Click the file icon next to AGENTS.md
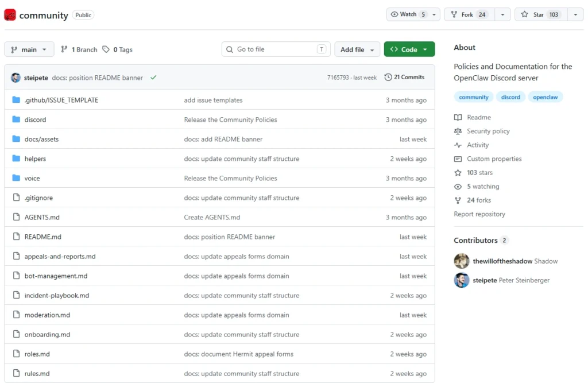588x383 pixels. [x=16, y=217]
